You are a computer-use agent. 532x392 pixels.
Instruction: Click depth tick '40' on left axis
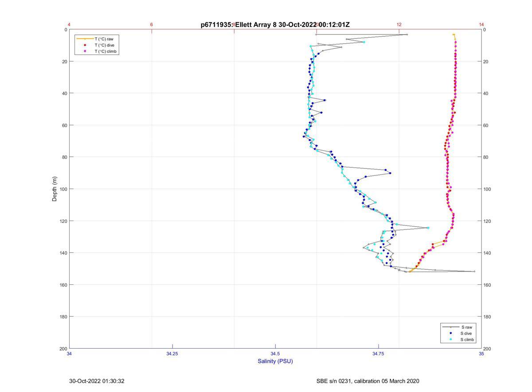click(64, 93)
